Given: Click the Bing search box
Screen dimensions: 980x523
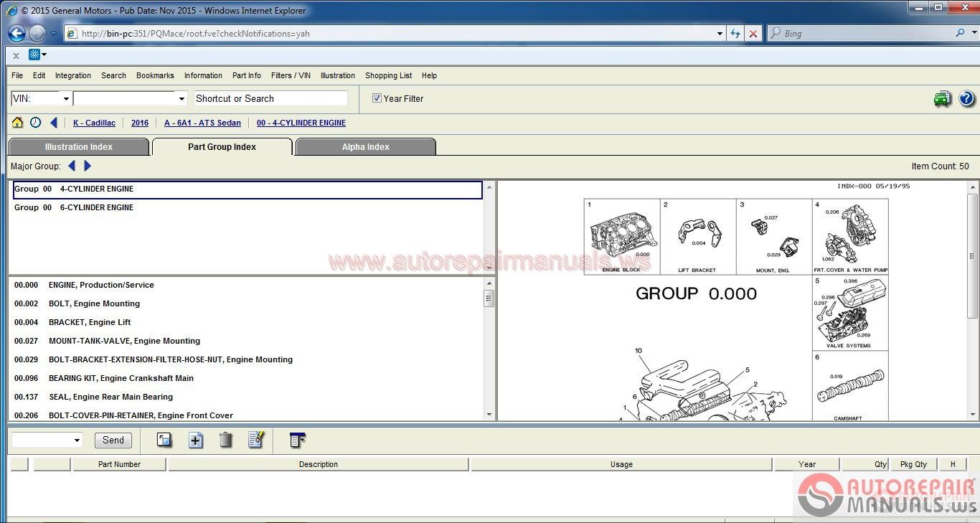Looking at the screenshot, I should click(x=861, y=33).
